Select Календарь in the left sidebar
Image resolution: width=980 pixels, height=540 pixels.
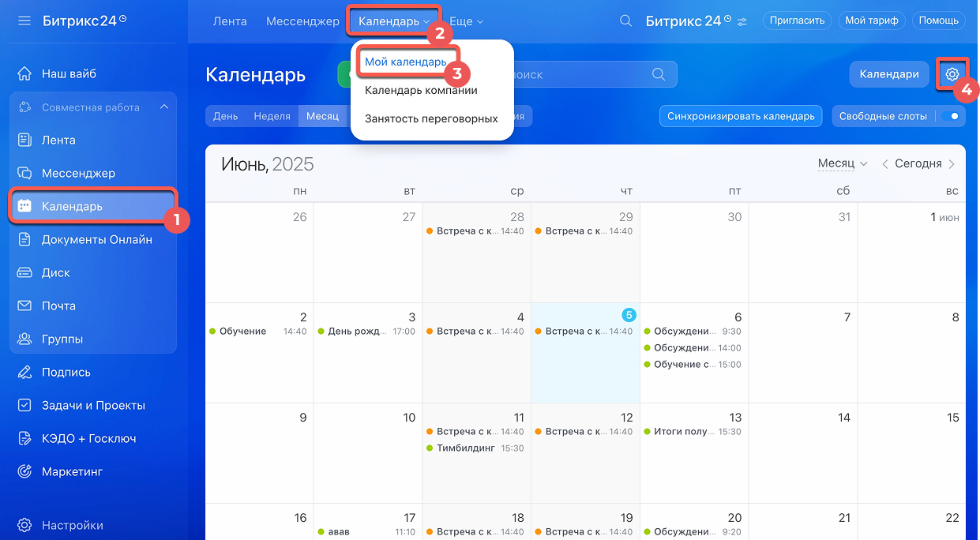click(x=92, y=207)
